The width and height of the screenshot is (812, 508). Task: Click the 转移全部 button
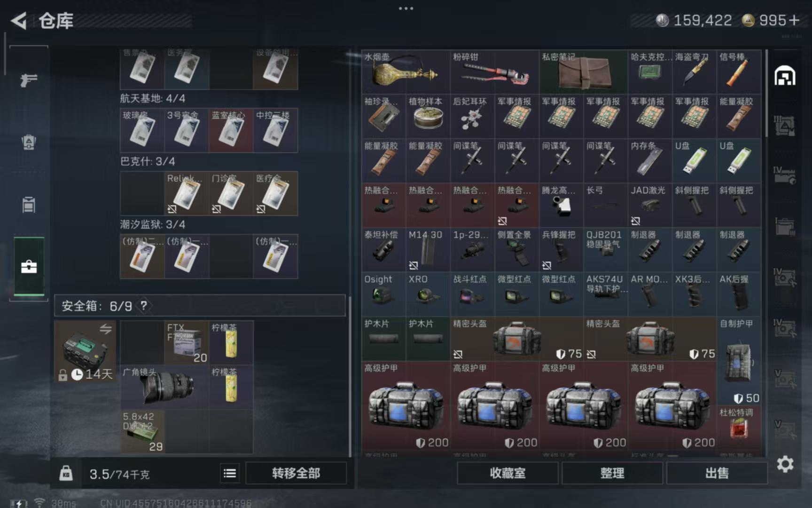(x=296, y=473)
